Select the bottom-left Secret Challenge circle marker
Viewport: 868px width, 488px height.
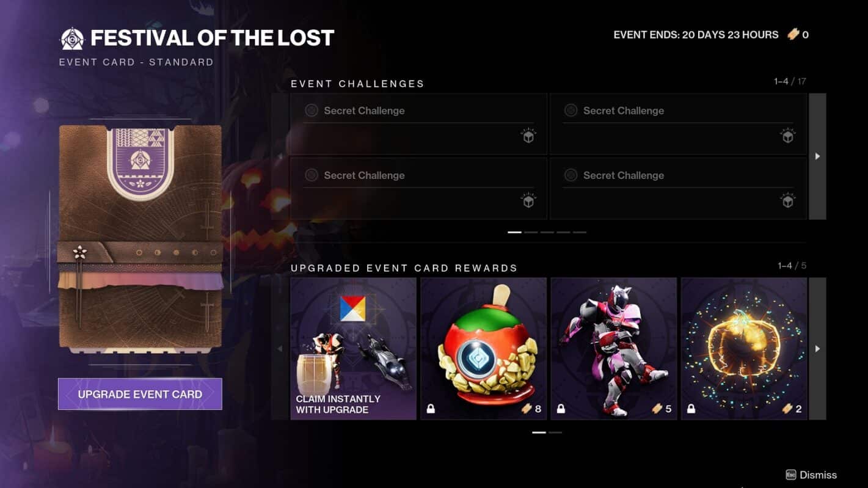(x=312, y=175)
